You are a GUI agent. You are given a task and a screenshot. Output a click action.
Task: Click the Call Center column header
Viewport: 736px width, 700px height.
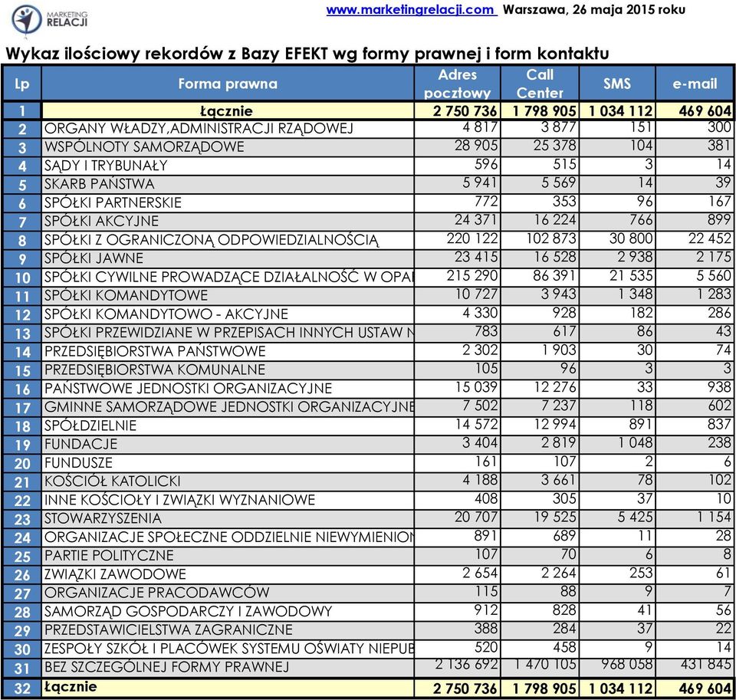(540, 84)
